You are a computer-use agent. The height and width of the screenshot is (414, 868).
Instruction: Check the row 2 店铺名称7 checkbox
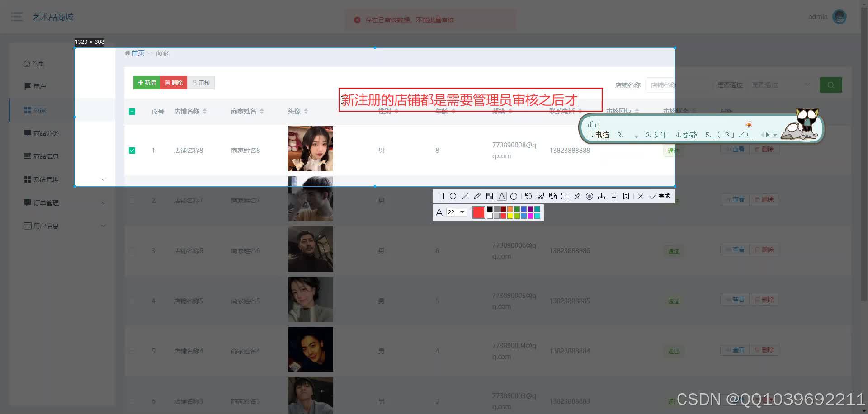(x=132, y=201)
